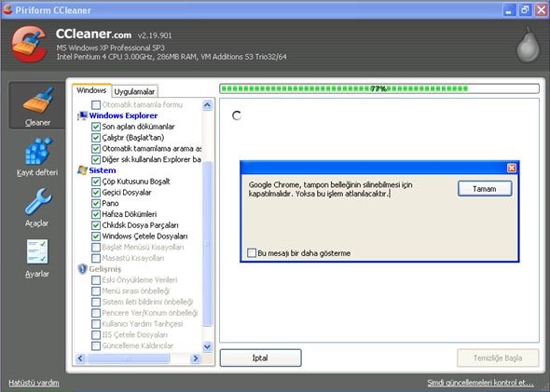Screen dimensions: 550x392
Task: Open the Kayıt defteri registry icon
Action: 38,151
